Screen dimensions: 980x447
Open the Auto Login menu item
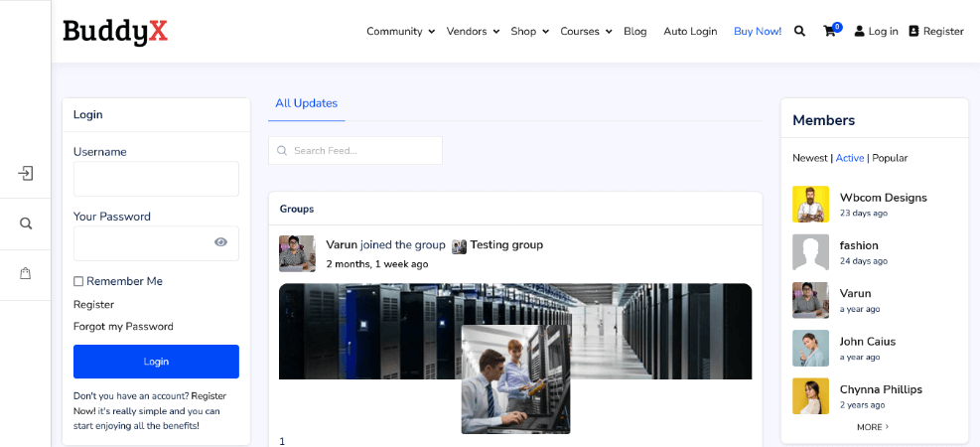coord(690,31)
